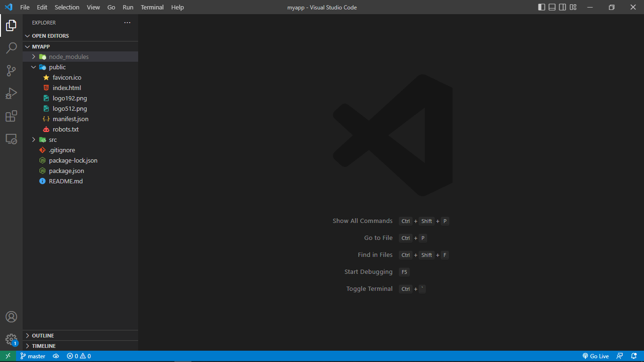Open the Selection menu

pos(67,7)
